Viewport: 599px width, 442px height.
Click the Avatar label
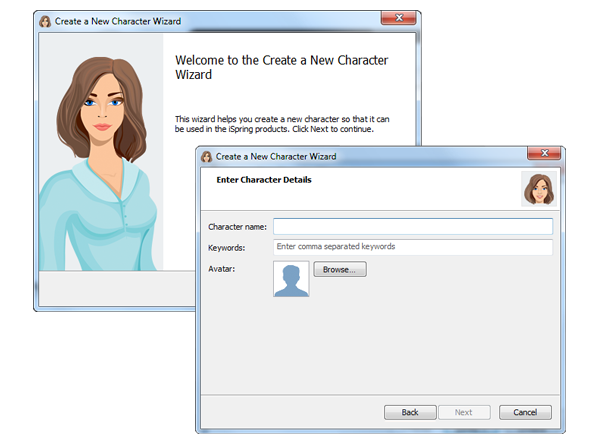(x=222, y=269)
